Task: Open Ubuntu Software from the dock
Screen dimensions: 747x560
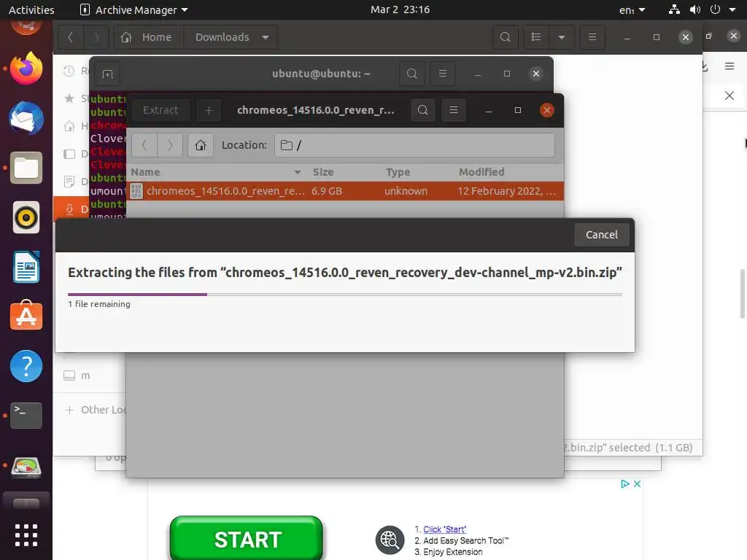Action: click(x=26, y=315)
